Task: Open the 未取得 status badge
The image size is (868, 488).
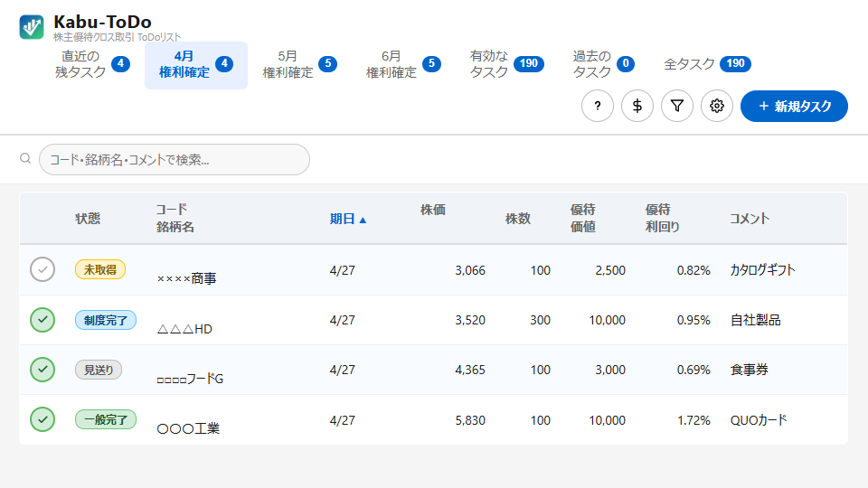Action: coord(100,269)
